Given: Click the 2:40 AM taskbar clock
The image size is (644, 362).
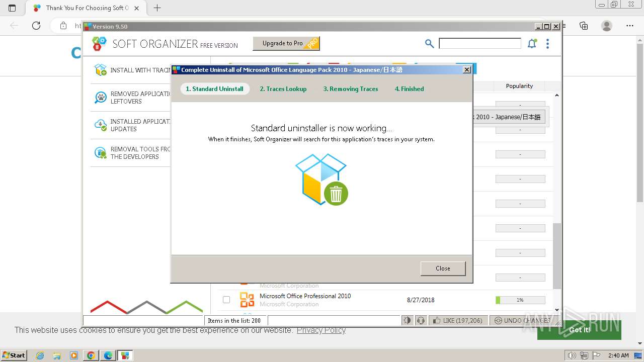Looking at the screenshot, I should pyautogui.click(x=618, y=355).
